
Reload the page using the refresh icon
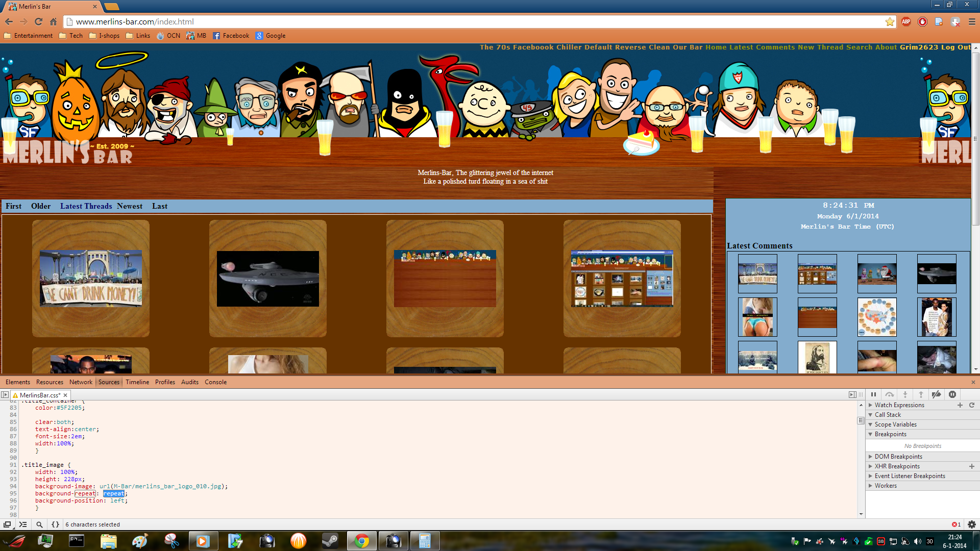click(x=38, y=21)
